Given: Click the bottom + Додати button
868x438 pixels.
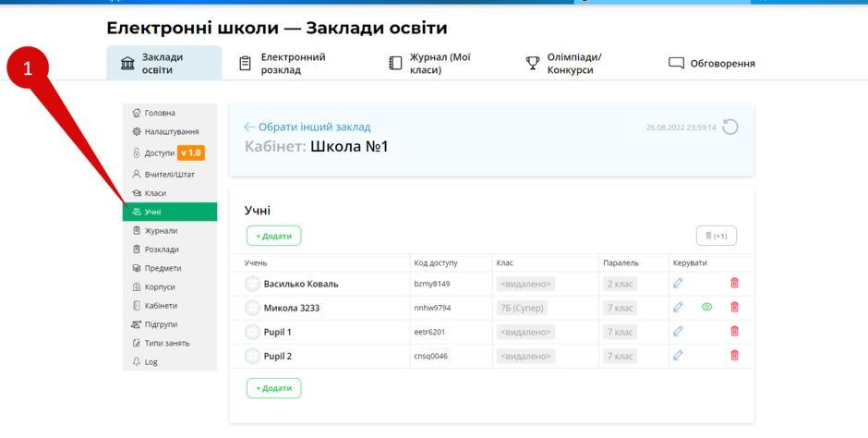Looking at the screenshot, I should pyautogui.click(x=274, y=388).
